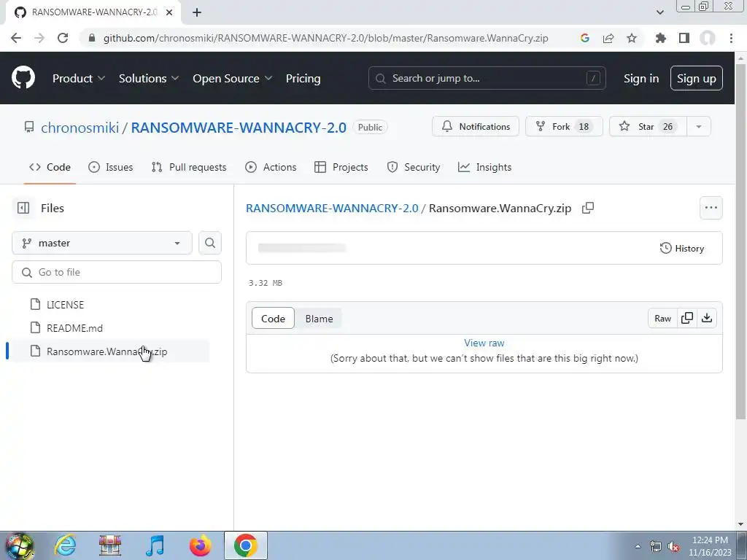
Task: Open Internet Explorer from taskbar
Action: tap(65, 545)
